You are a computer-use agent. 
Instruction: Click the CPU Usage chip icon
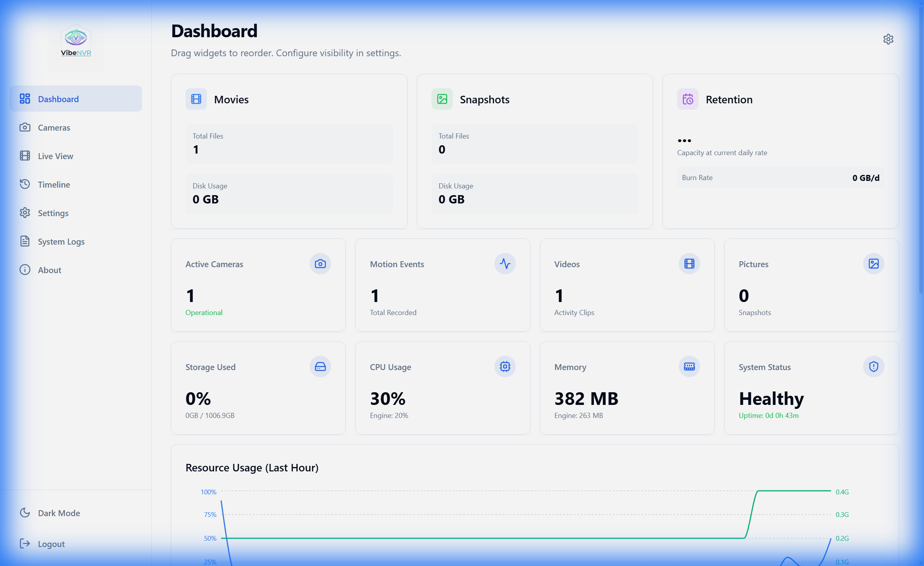tap(505, 367)
